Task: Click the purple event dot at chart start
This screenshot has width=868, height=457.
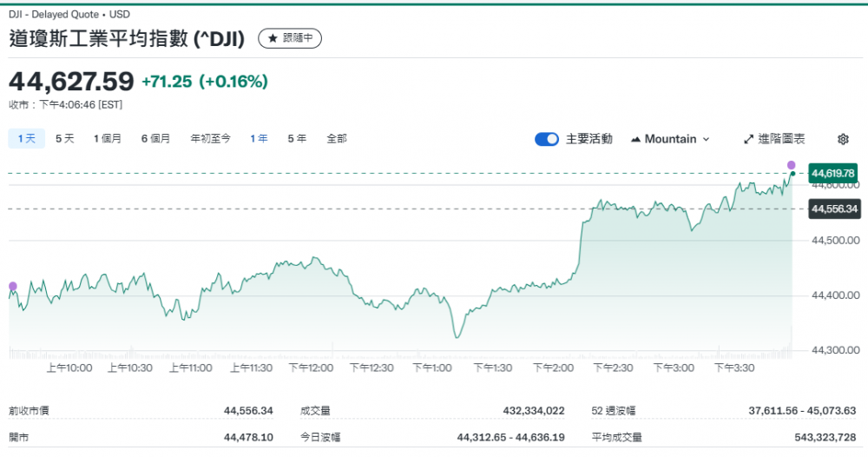Action: click(x=12, y=286)
